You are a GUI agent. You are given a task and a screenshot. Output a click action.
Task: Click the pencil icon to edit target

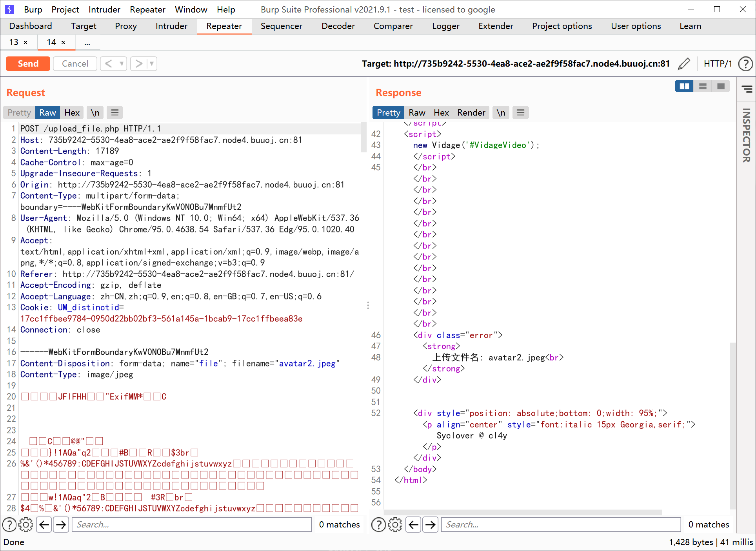tap(684, 63)
